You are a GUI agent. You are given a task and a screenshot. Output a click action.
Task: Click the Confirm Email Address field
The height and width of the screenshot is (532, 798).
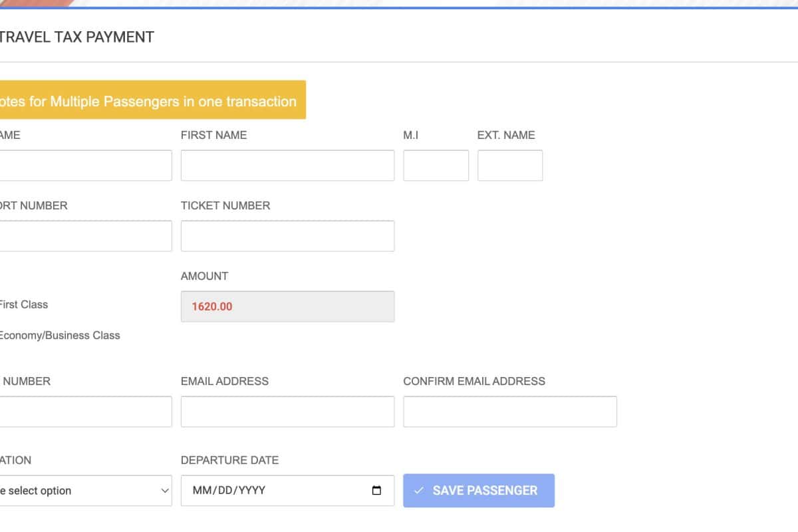point(509,412)
